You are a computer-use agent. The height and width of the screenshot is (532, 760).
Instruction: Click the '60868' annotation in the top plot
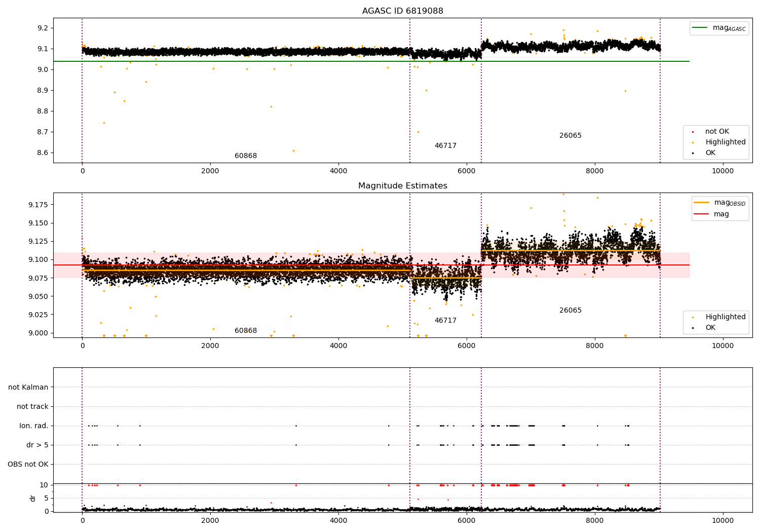tap(246, 156)
